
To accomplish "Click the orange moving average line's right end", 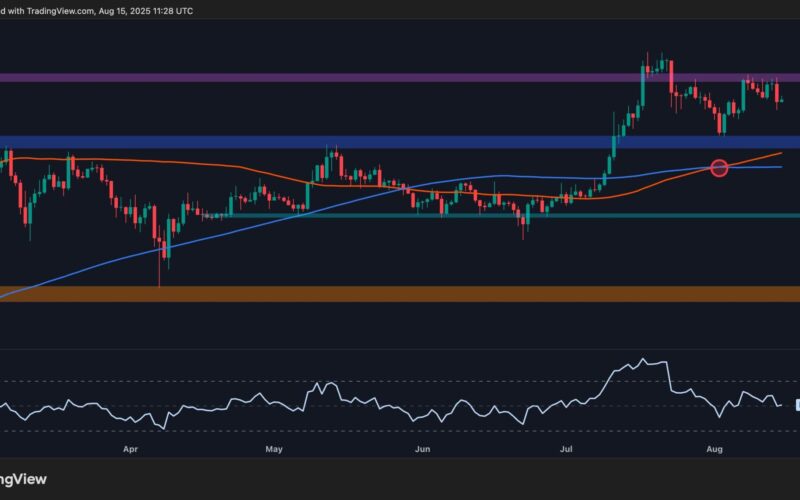I will 780,154.
